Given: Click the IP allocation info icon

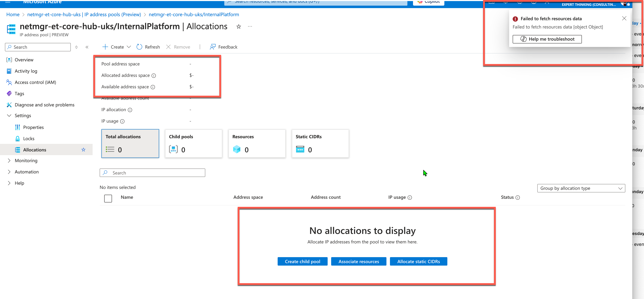Looking at the screenshot, I should pyautogui.click(x=130, y=110).
